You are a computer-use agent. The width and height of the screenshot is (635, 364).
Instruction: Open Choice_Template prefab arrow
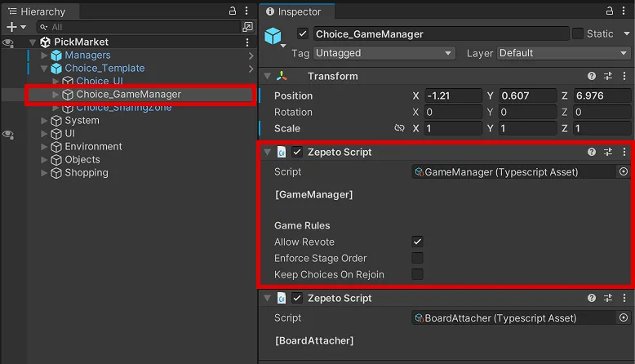pos(251,69)
